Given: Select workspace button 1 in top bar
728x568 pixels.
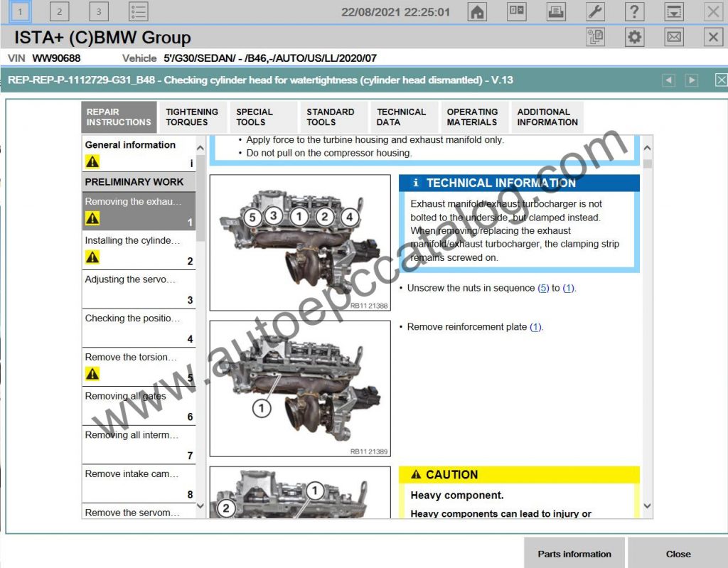Looking at the screenshot, I should [x=20, y=11].
